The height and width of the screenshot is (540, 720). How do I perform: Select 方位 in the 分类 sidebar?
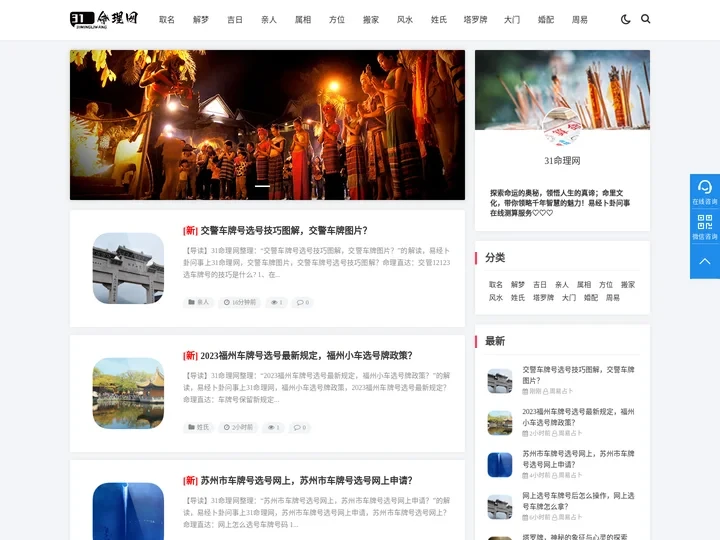pos(606,285)
